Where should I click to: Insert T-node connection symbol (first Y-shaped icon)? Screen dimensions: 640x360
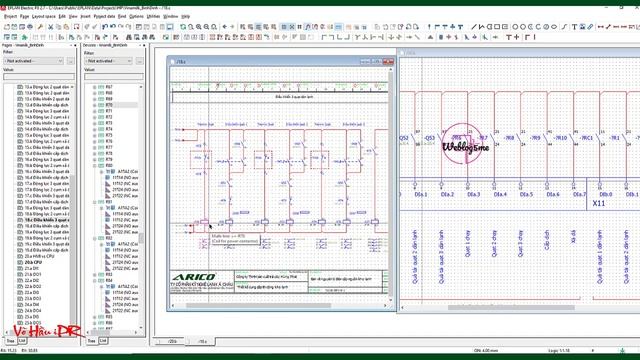pyautogui.click(x=357, y=37)
